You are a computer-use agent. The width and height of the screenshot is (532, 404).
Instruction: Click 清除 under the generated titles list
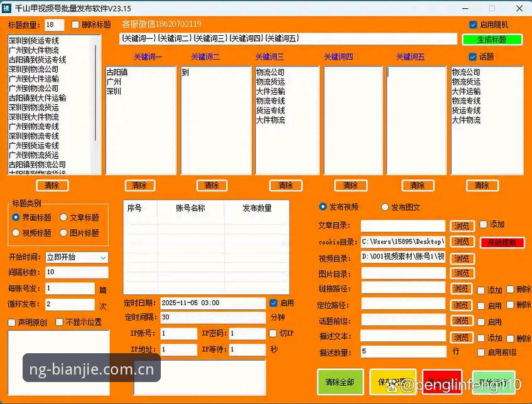coord(52,186)
